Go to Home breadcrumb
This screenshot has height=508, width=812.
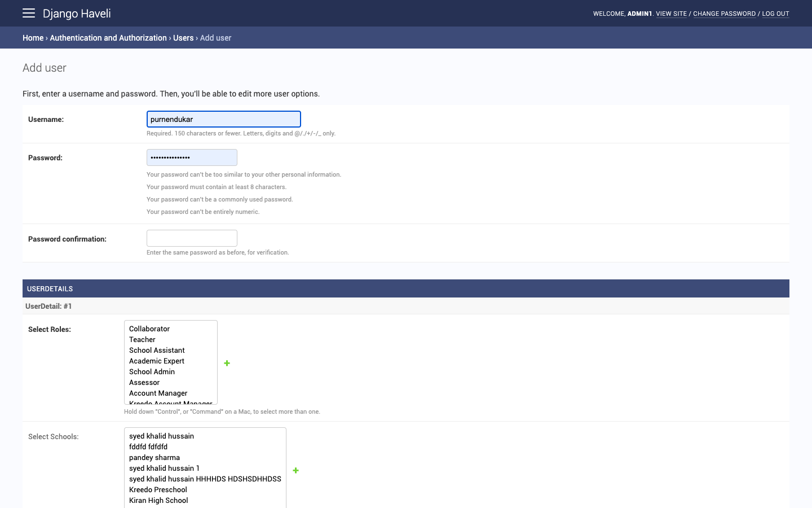(33, 38)
